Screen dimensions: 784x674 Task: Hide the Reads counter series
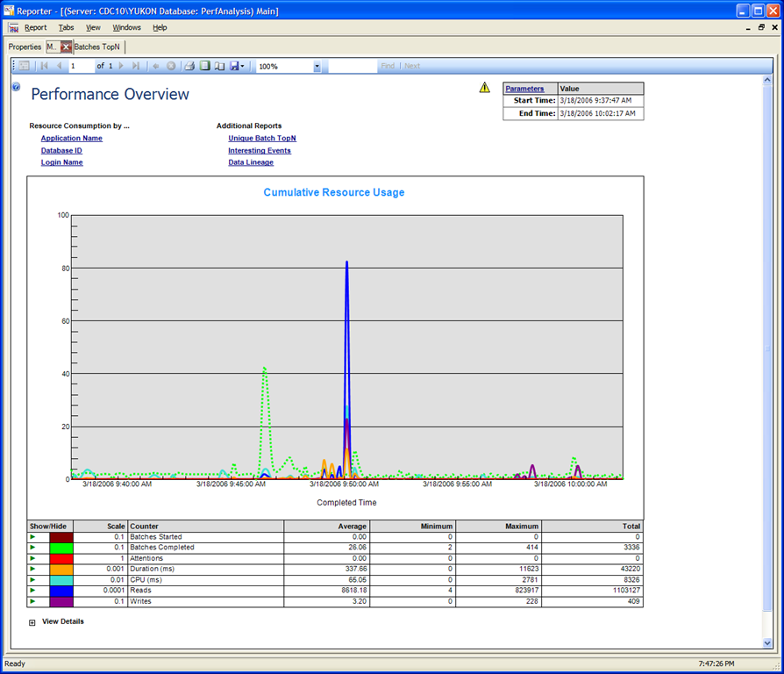(33, 591)
